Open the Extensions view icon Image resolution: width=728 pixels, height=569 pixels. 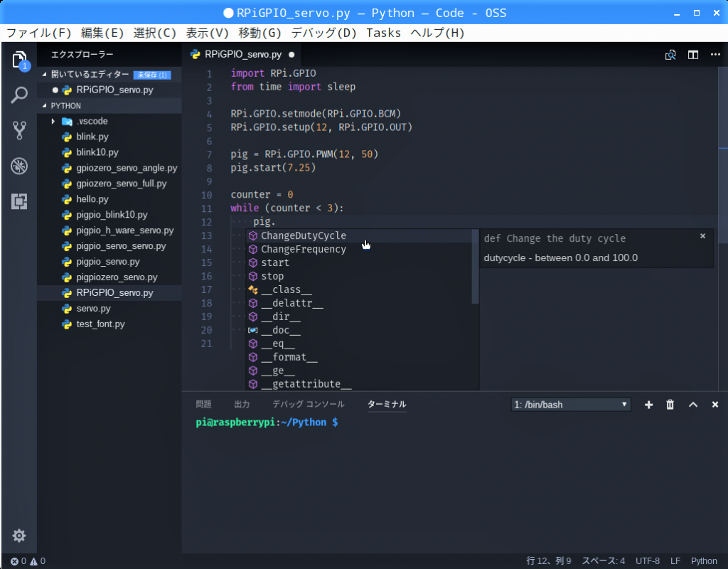(x=19, y=201)
